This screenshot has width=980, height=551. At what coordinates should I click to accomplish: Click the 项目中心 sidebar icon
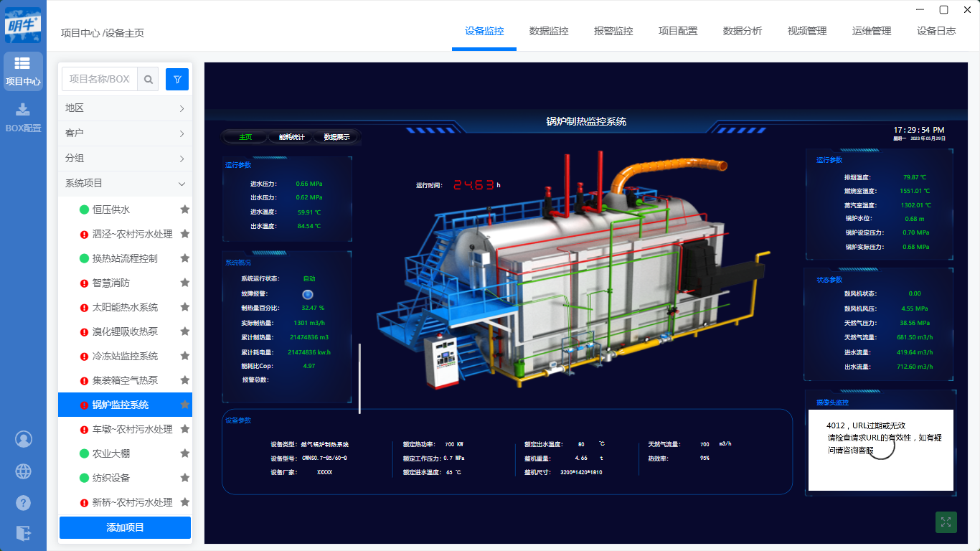tap(23, 71)
